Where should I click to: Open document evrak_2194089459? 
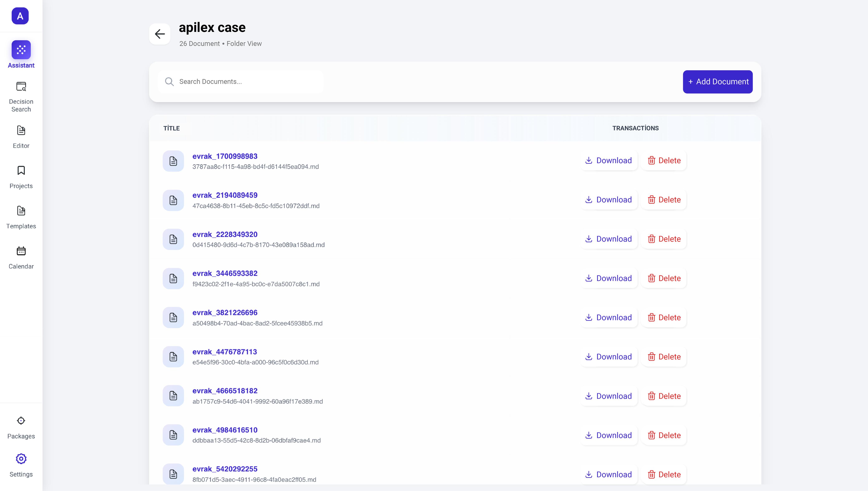click(x=225, y=195)
